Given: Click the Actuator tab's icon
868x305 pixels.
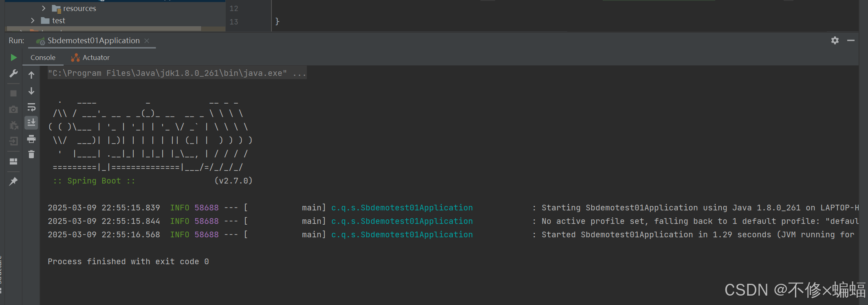Looking at the screenshot, I should pos(75,57).
